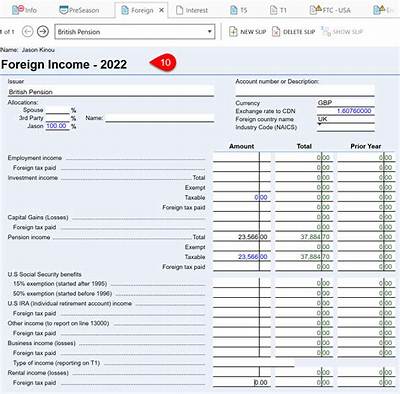The image size is (400, 394).
Task: Click the Delete Slip icon
Action: [276, 32]
